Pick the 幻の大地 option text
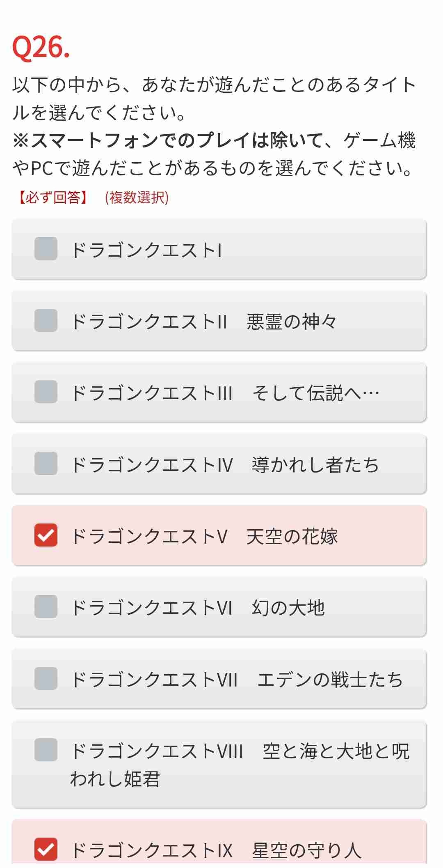Viewport: 443px width, 868px height. [288, 608]
